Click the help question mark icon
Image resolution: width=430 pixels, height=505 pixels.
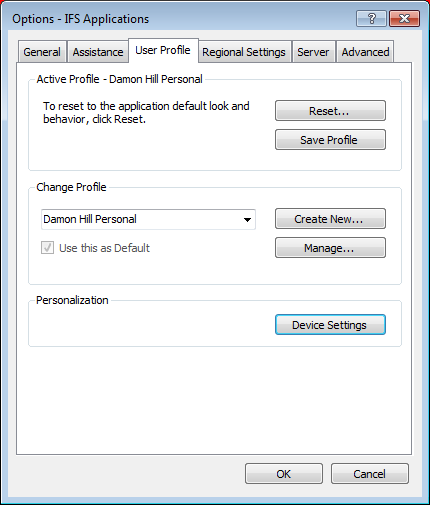click(371, 18)
